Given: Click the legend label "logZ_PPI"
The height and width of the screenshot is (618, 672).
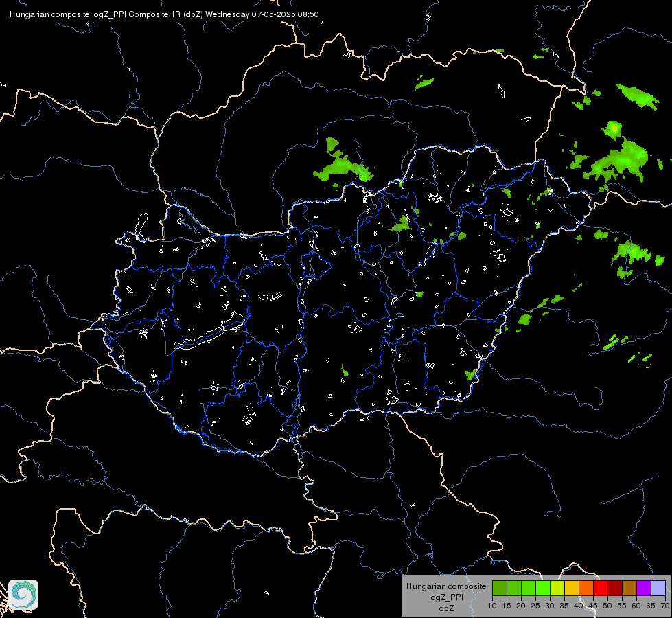Looking at the screenshot, I should 446,597.
